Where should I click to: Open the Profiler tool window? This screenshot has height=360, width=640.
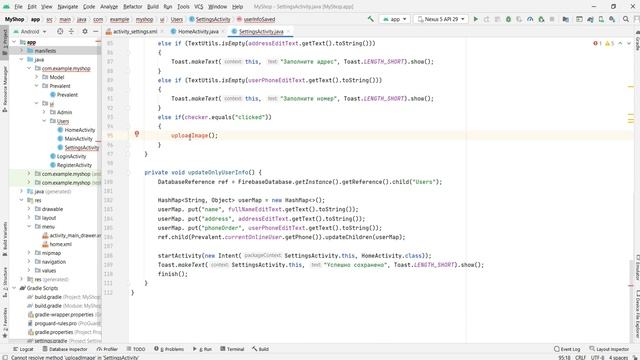107,349
